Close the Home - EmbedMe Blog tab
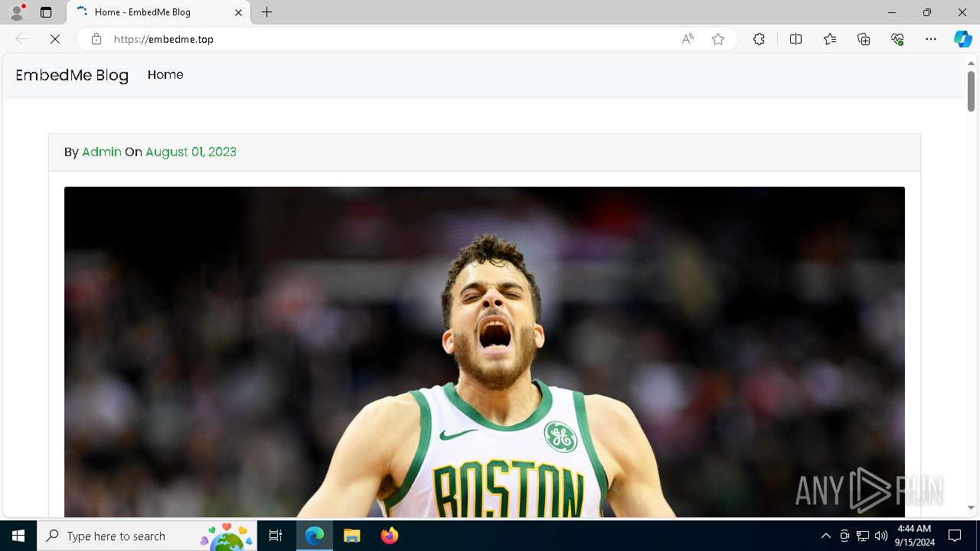Viewport: 980px width, 551px height. pyautogui.click(x=238, y=12)
